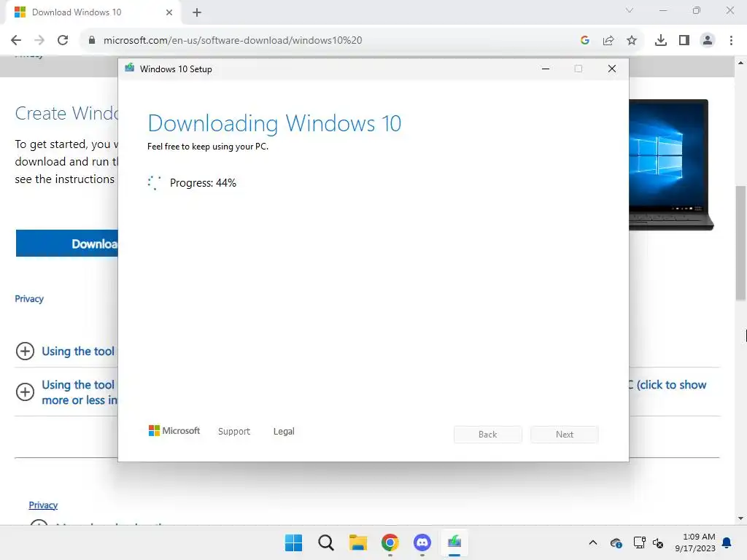
Task: Open Chrome tab search chevron
Action: point(630,10)
